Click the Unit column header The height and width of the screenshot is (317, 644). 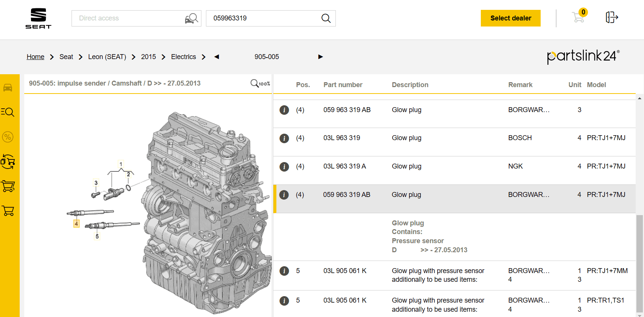[x=575, y=85]
